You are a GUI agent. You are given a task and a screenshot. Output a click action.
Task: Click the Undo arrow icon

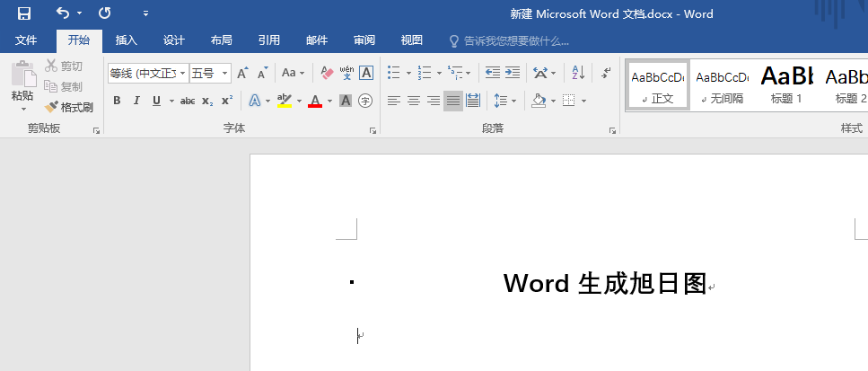(x=62, y=13)
